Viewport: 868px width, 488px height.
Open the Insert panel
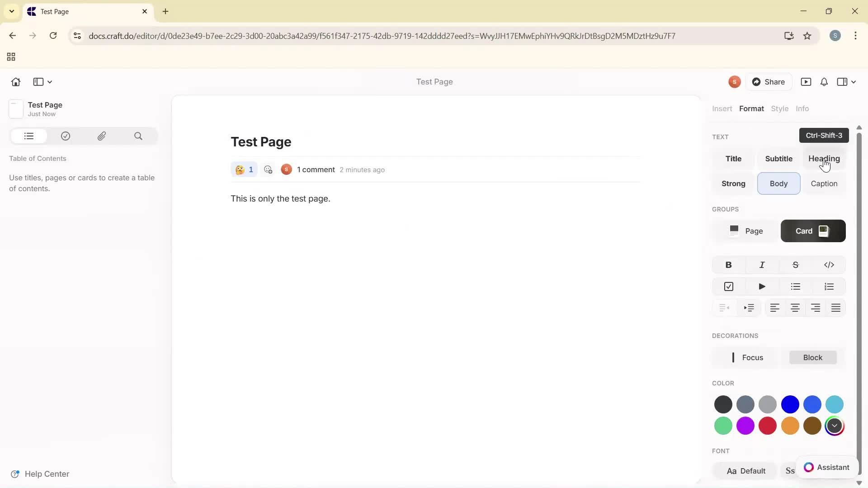tap(722, 108)
